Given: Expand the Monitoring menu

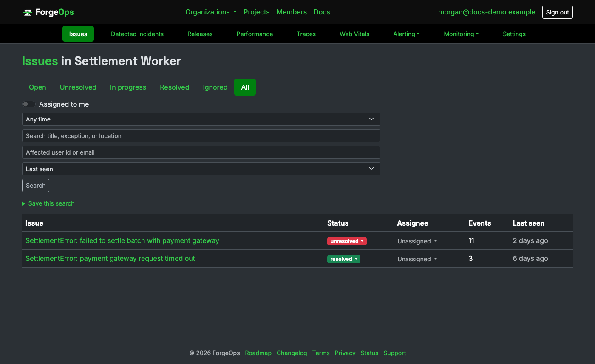Looking at the screenshot, I should (461, 34).
